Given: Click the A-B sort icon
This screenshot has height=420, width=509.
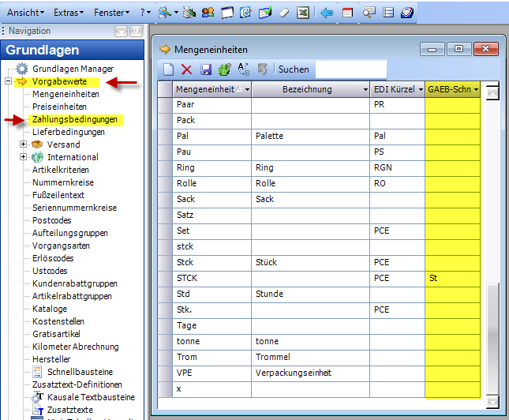Looking at the screenshot, I should [243, 69].
